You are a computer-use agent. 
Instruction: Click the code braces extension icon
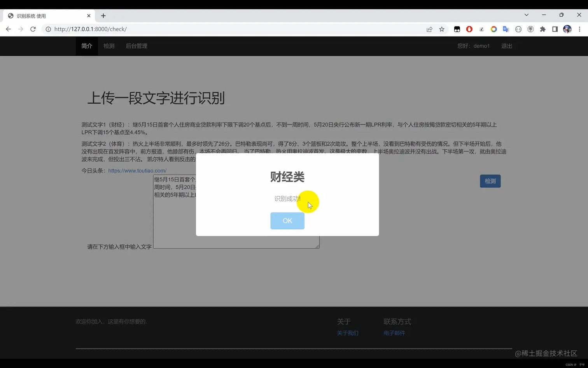pos(518,29)
